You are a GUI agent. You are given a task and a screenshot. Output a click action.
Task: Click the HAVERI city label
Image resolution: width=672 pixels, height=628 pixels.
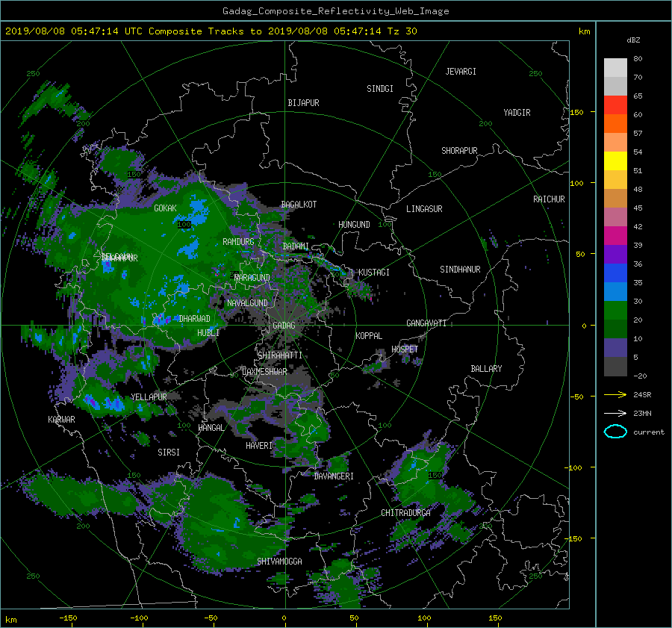coord(259,446)
